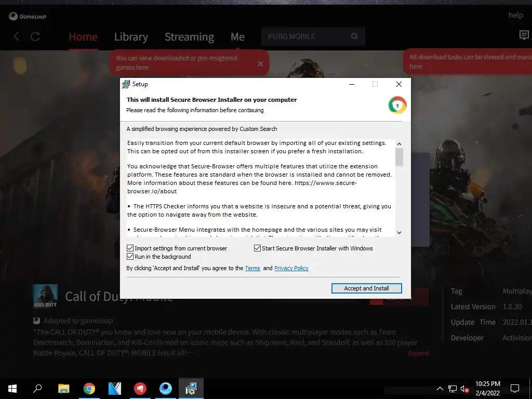Screen dimensions: 532x399
Task: Open Windows taskbar search
Action: pyautogui.click(x=37, y=388)
